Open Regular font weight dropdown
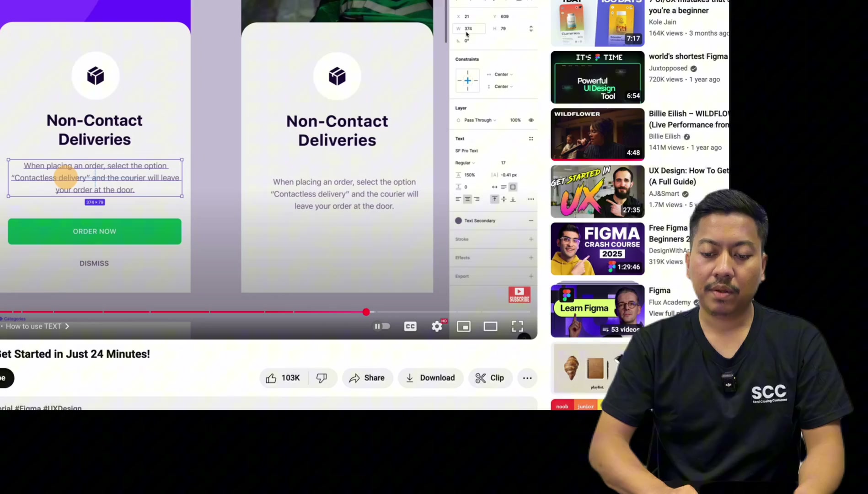Screen dimensions: 868x494 pos(465,163)
